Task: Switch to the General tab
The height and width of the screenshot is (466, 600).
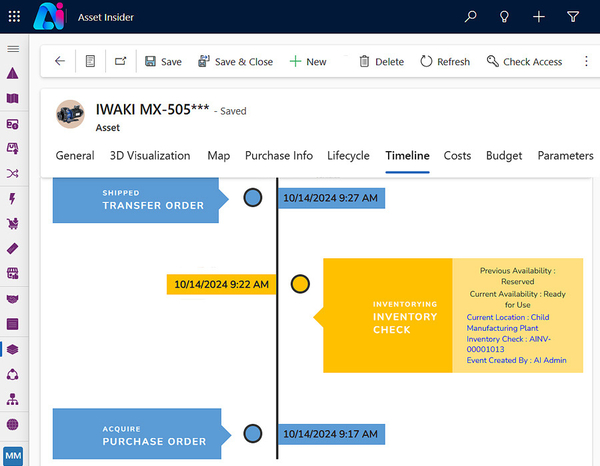Action: tap(75, 156)
